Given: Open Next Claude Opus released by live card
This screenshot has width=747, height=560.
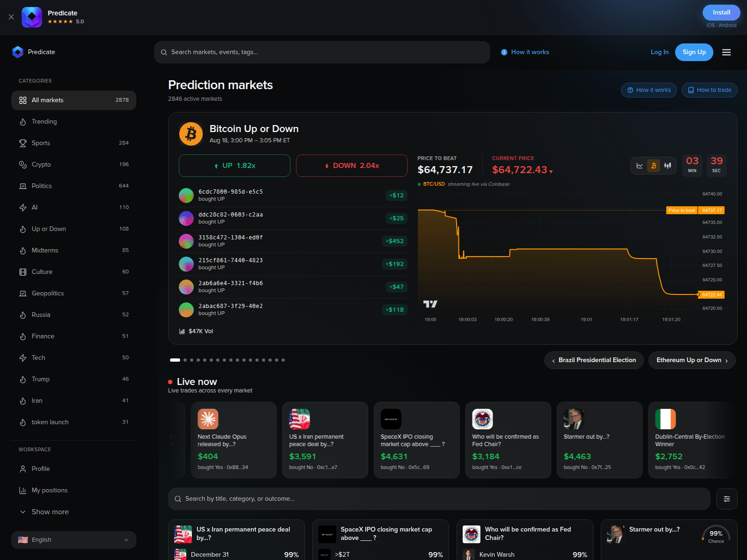Looking at the screenshot, I should click(234, 440).
